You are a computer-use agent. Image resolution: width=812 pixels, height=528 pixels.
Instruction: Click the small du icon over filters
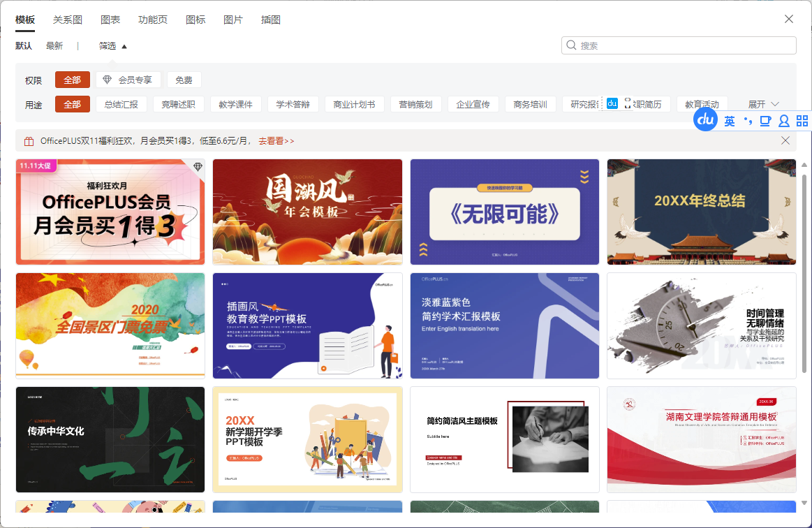pyautogui.click(x=612, y=103)
